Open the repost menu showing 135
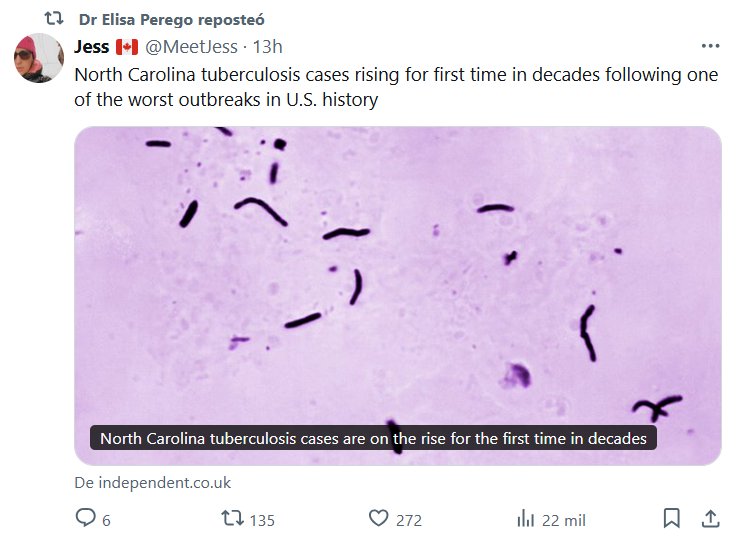Screen dimensions: 740x544 coord(231,519)
